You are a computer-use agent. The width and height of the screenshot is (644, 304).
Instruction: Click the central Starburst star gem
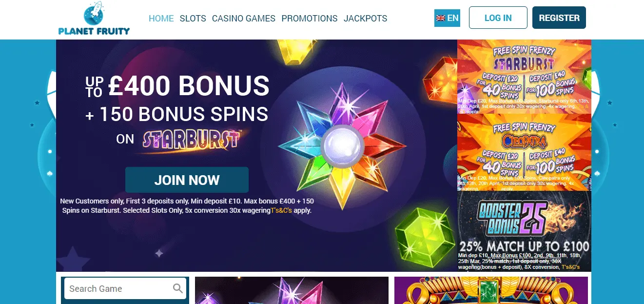click(342, 146)
